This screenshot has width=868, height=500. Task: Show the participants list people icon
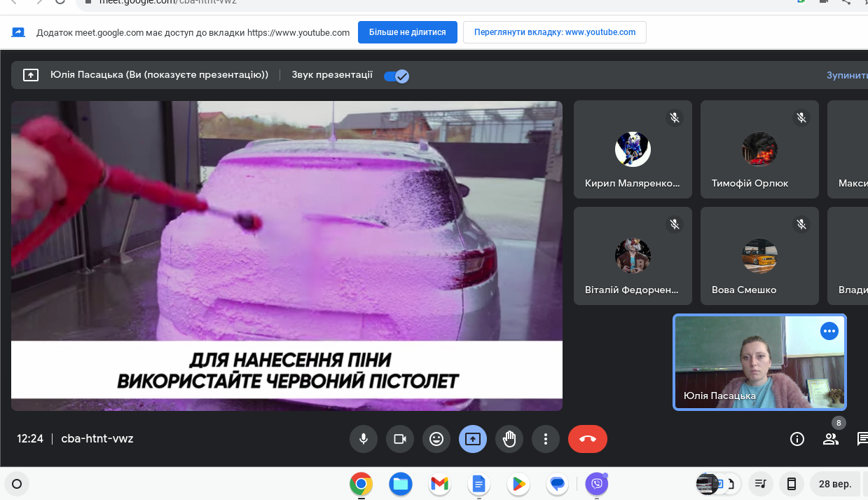(x=831, y=439)
